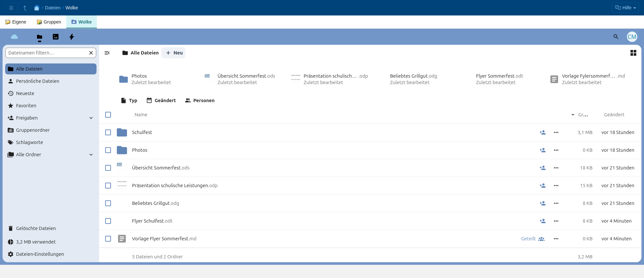The image size is (644, 278).
Task: Open the Hilfe dropdown menu
Action: tap(625, 8)
